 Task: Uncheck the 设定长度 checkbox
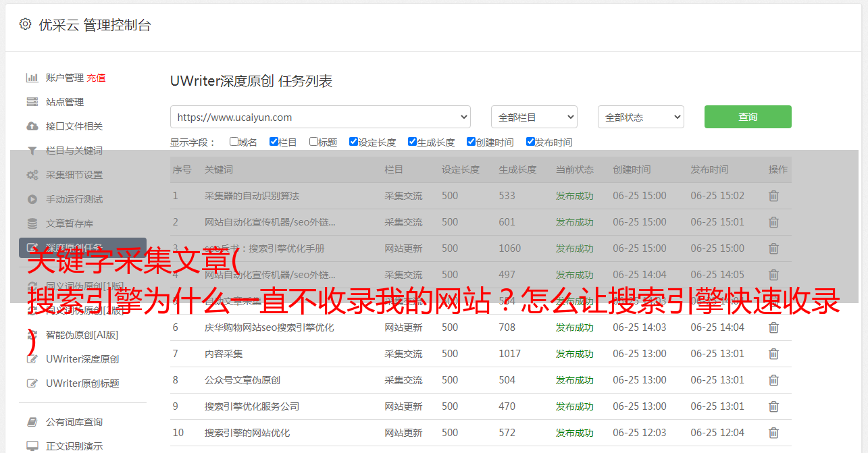tap(353, 142)
